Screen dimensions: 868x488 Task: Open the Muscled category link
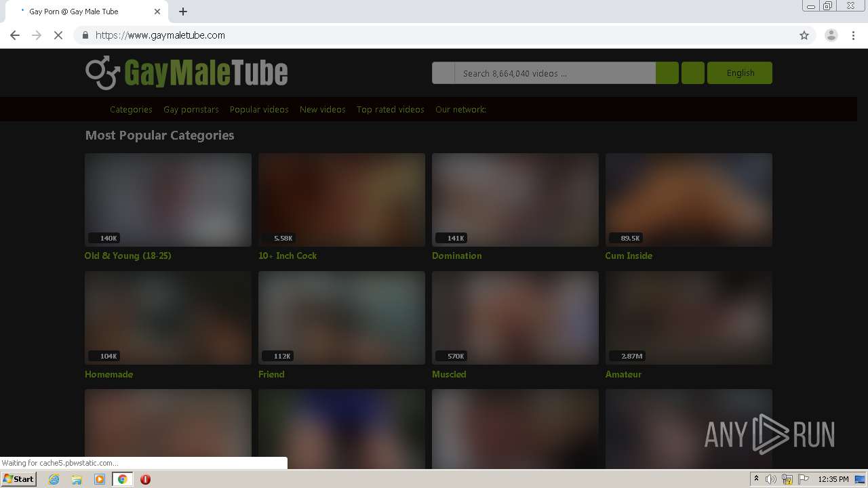click(449, 374)
